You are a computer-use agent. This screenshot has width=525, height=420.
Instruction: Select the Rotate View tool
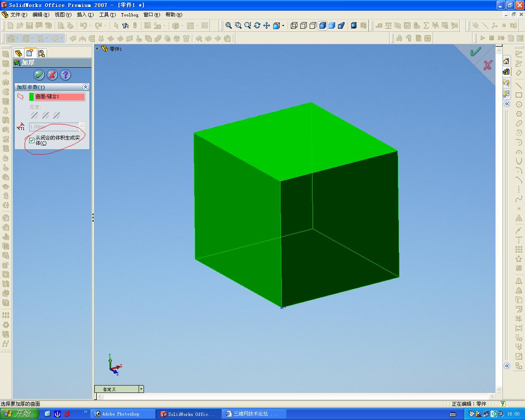257,25
